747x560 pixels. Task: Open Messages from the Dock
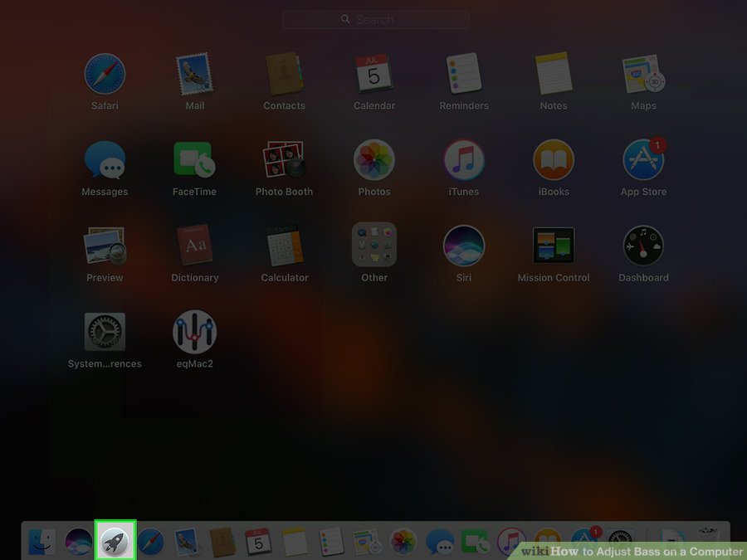pos(439,542)
